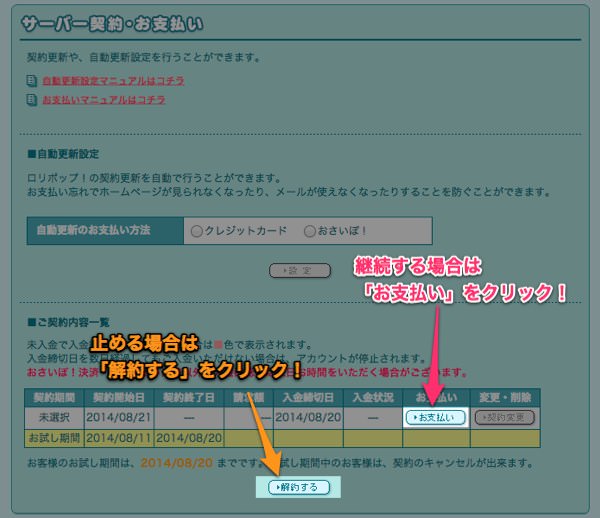Click the 入金状況 column header
Image resolution: width=600 pixels, height=518 pixels.
click(x=373, y=397)
